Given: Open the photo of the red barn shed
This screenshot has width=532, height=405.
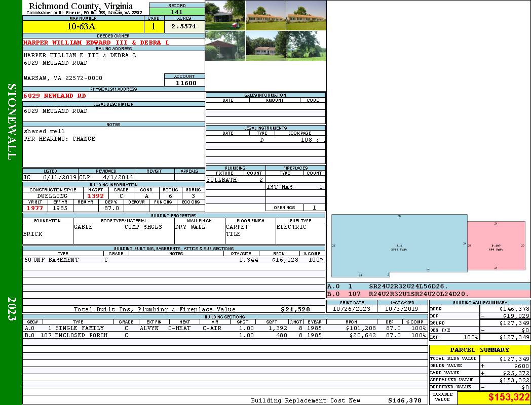Looking at the screenshot, I should pos(225,46).
